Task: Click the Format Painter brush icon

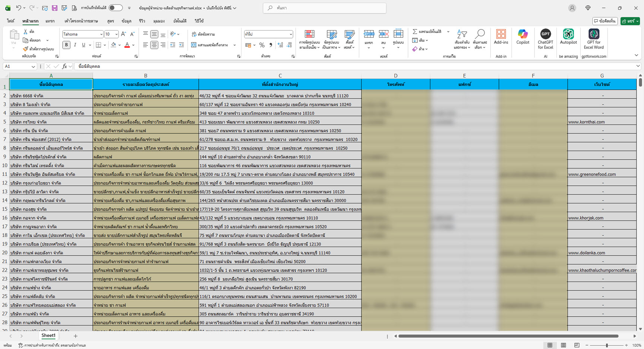Action: click(26, 49)
